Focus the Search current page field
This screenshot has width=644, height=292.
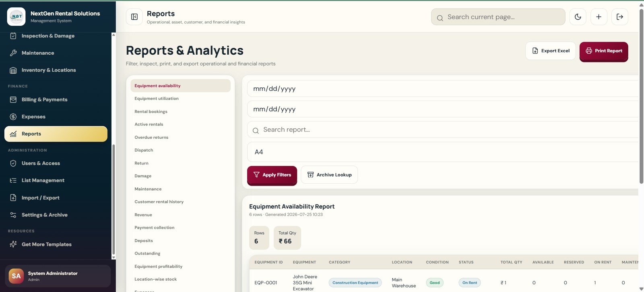(x=498, y=17)
